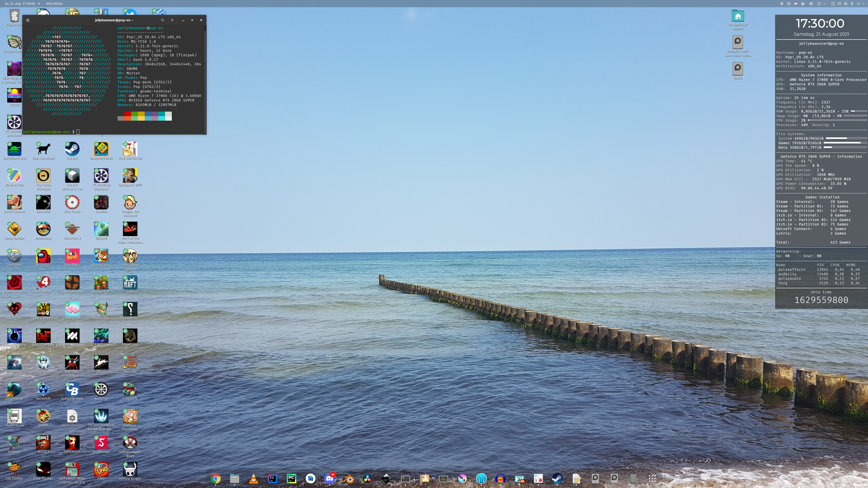
Task: Open the City Climber desktop shortcut
Action: 14,471
